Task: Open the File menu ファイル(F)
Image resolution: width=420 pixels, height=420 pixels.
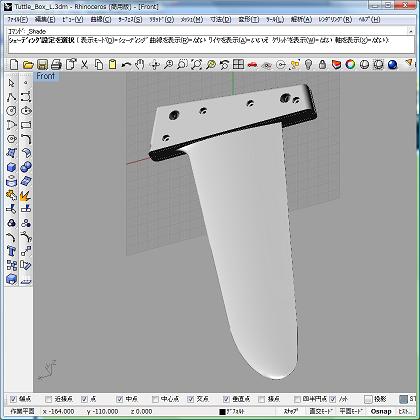Action: point(17,19)
